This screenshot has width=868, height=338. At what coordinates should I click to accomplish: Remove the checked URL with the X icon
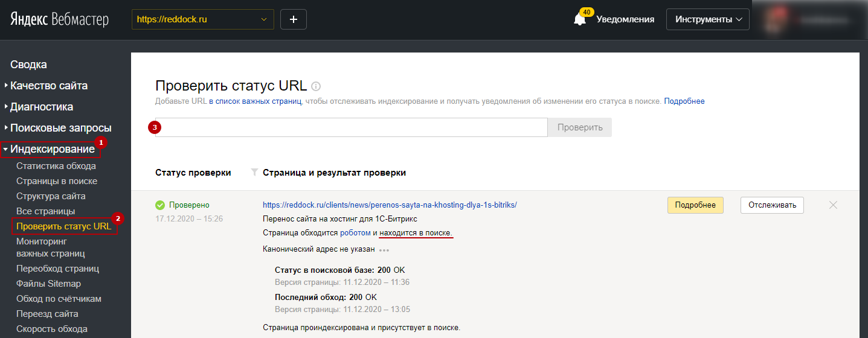point(834,205)
